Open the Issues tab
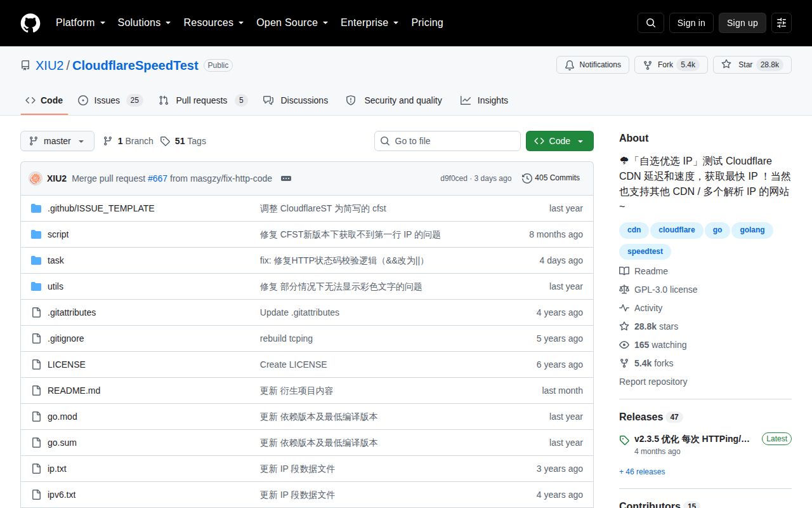The width and height of the screenshot is (812, 508). pyautogui.click(x=110, y=100)
